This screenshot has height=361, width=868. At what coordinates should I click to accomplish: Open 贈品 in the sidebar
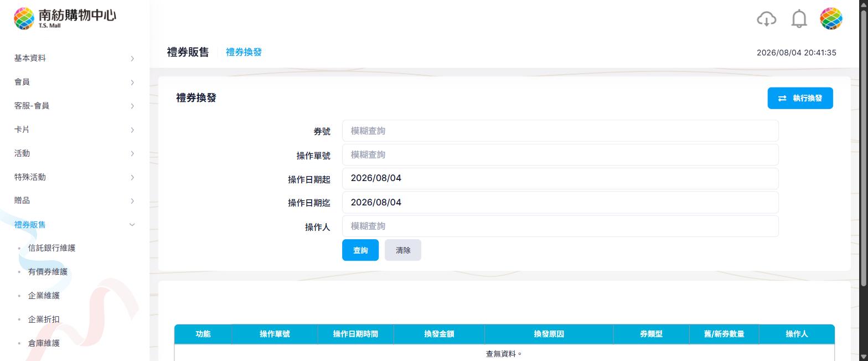tap(22, 200)
